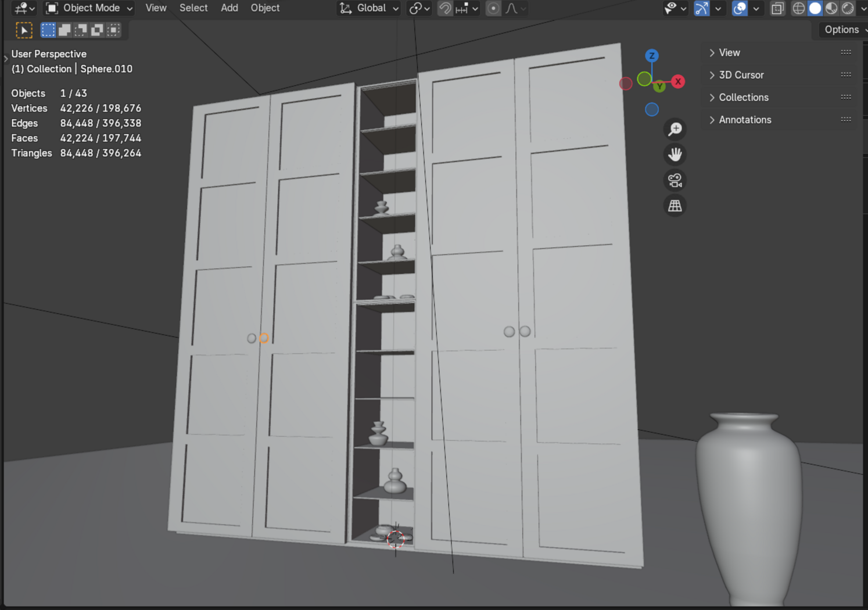Switch to rendered viewport shading

[x=848, y=8]
